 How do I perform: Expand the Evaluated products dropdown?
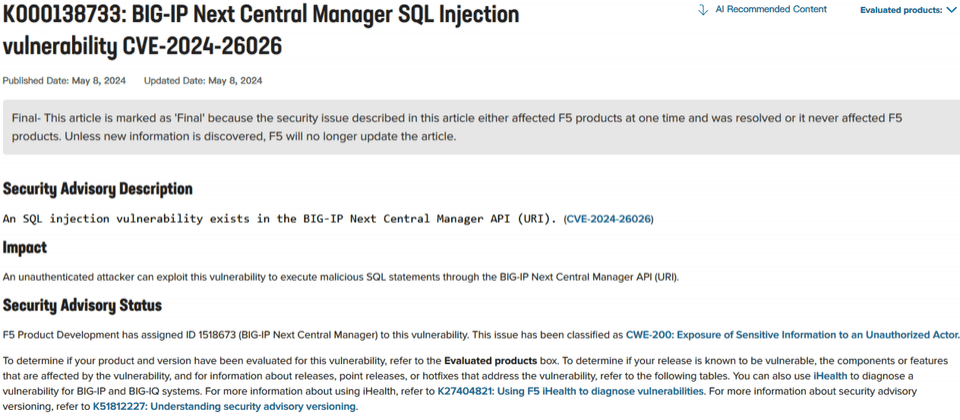[908, 10]
